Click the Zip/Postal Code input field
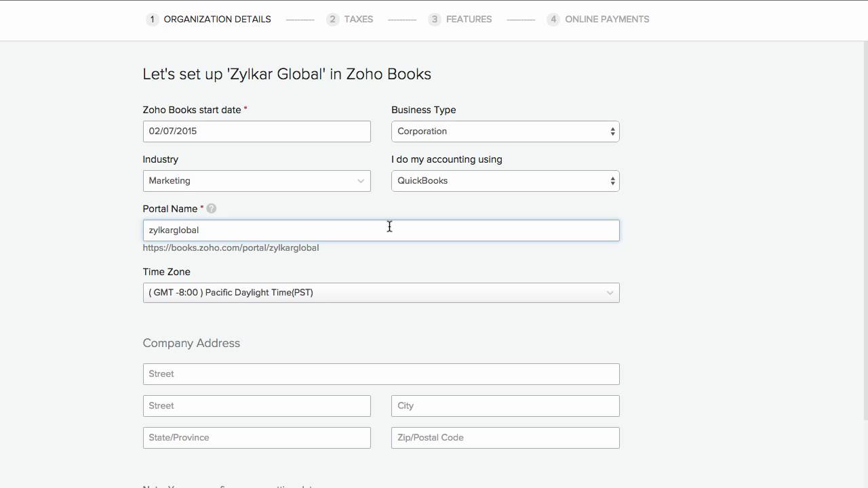 (x=505, y=438)
